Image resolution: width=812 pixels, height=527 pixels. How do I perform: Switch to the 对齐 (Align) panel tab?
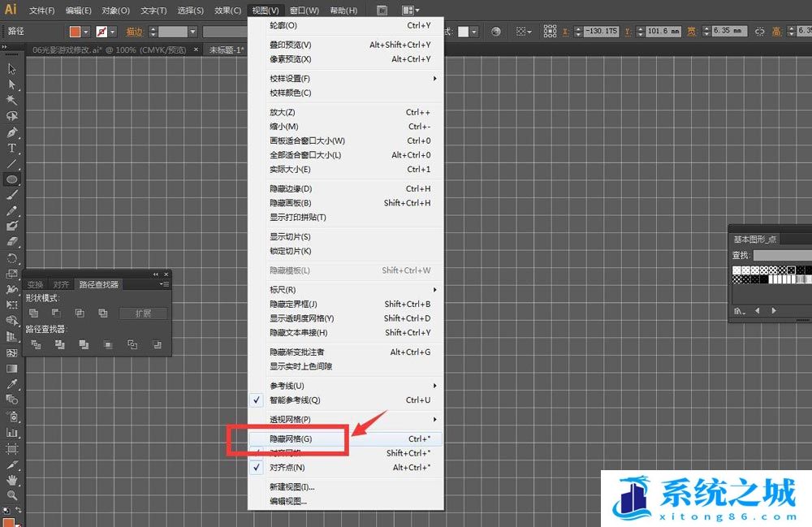coord(61,285)
